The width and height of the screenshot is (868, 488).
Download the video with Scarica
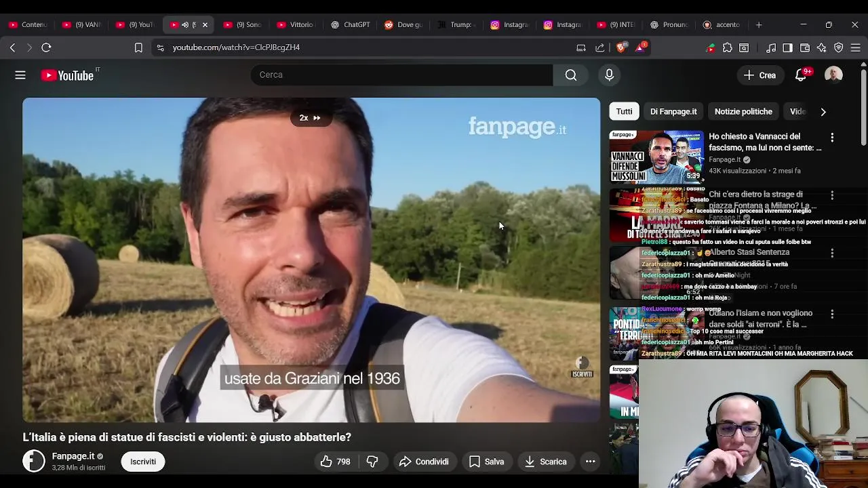pyautogui.click(x=546, y=462)
